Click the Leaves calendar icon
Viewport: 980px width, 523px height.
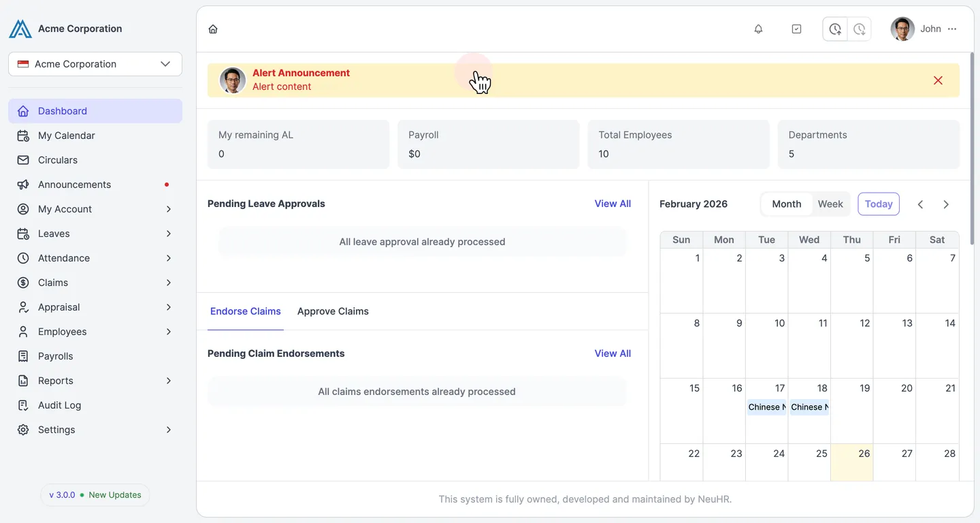pyautogui.click(x=23, y=234)
